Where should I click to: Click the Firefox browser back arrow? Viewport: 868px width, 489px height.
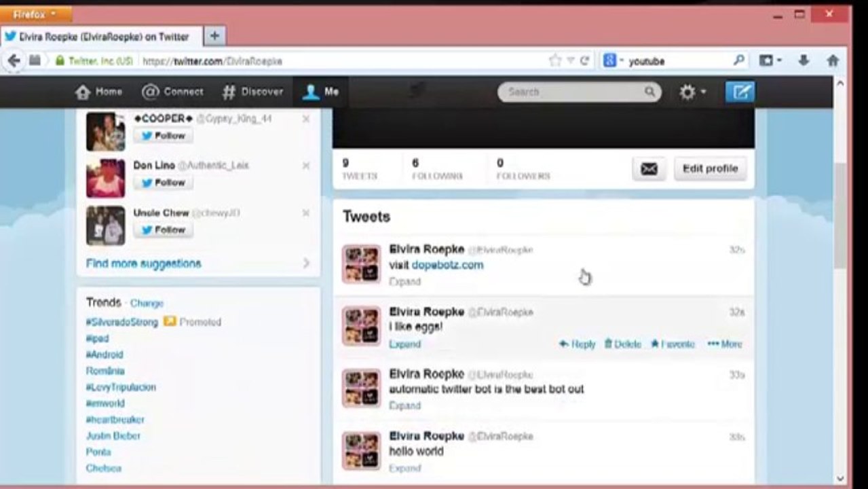point(14,61)
